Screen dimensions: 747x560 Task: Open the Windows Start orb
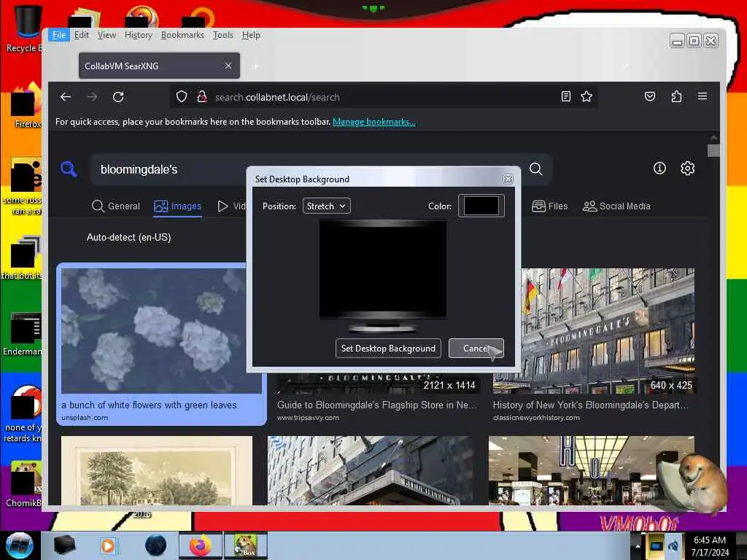19,545
